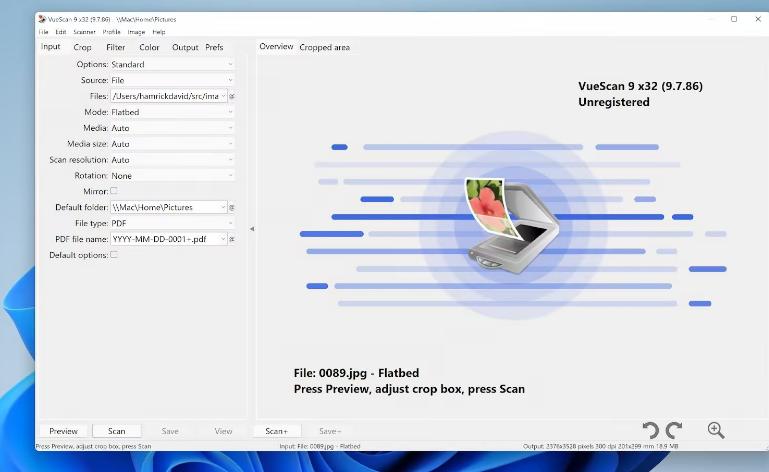This screenshot has height=472, width=769.
Task: Switch to the Output tab
Action: (185, 47)
